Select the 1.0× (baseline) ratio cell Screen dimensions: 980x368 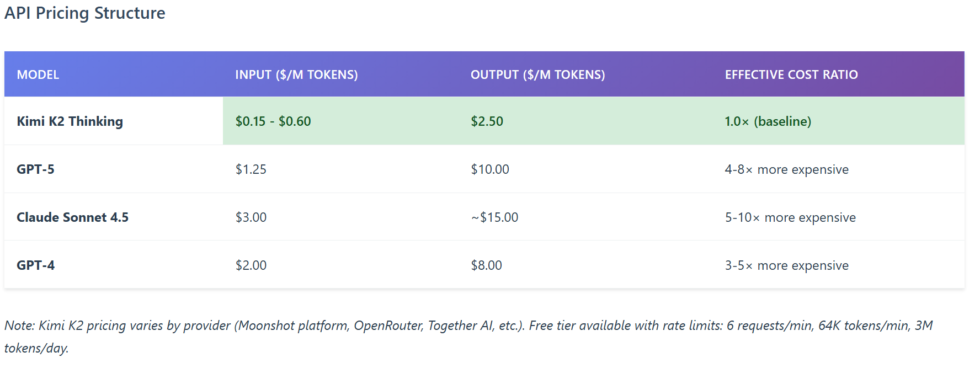(x=768, y=121)
